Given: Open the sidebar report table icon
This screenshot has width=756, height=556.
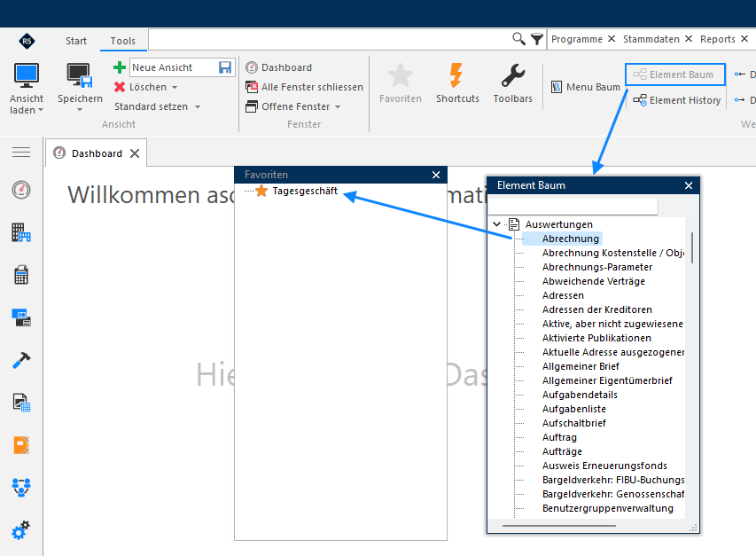Looking at the screenshot, I should (21, 403).
